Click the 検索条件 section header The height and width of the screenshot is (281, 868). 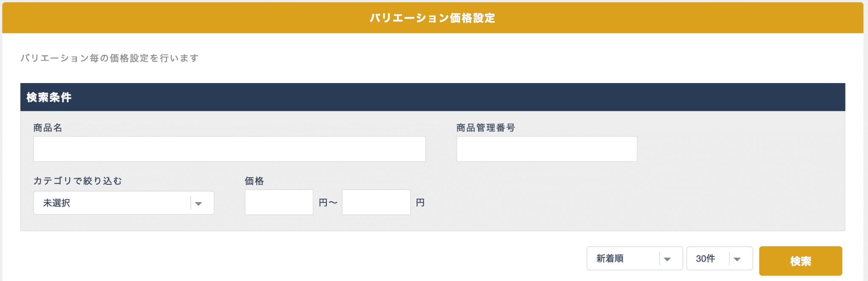coord(49,97)
